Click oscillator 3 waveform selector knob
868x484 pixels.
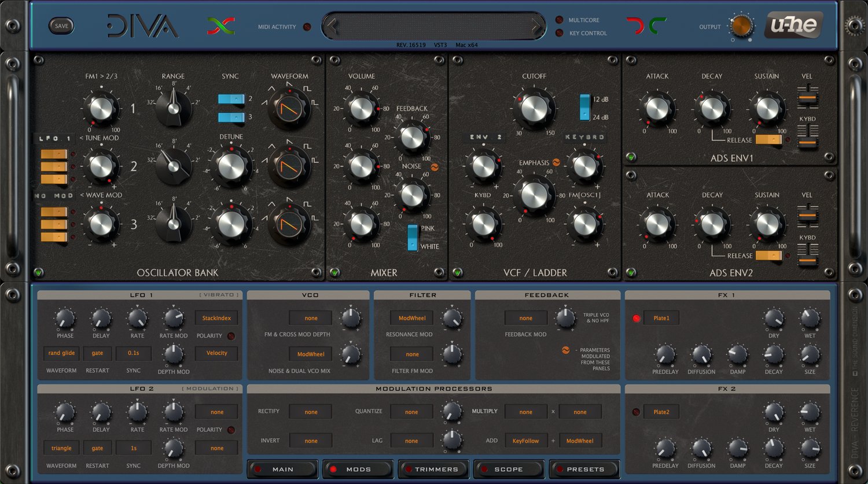pos(289,223)
